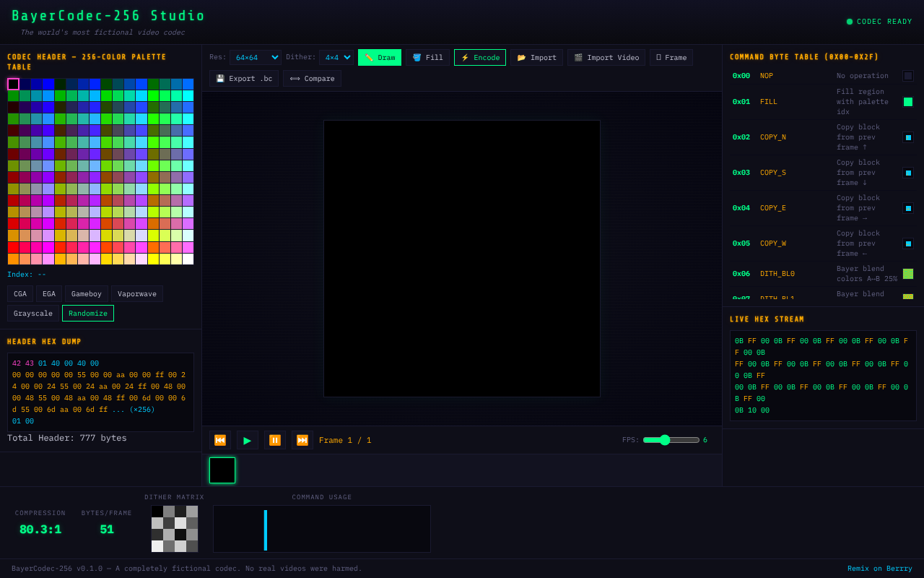The width and height of the screenshot is (924, 578).
Task: Select the Draw pencil tool
Action: point(380,58)
